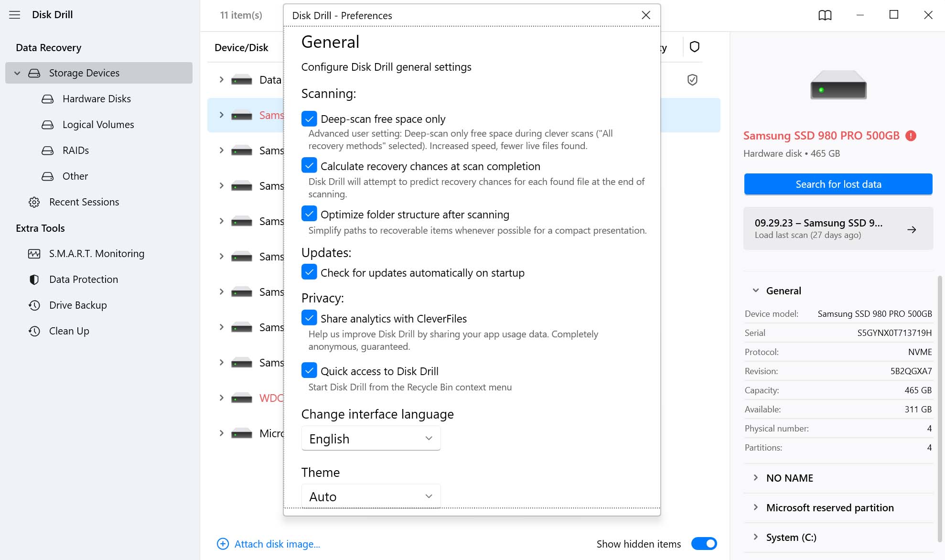Viewport: 945px width, 560px height.
Task: Click the RAIDs icon
Action: (47, 150)
